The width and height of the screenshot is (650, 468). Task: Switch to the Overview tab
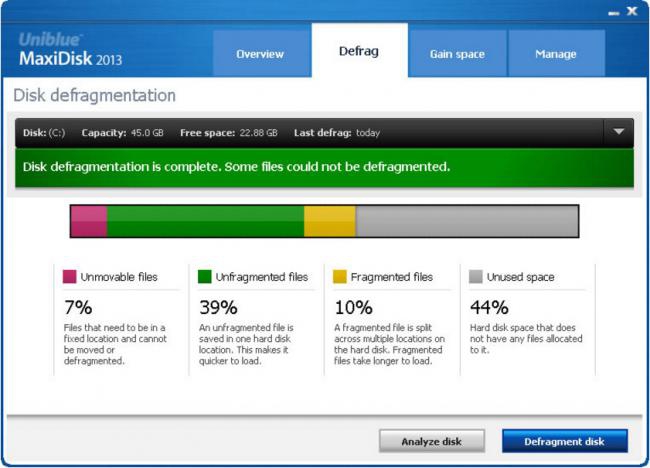262,53
